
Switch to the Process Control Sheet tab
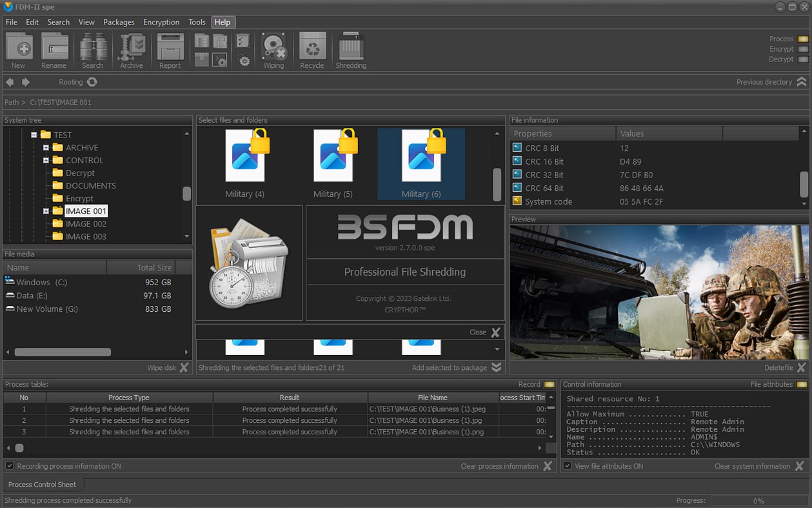(x=43, y=484)
